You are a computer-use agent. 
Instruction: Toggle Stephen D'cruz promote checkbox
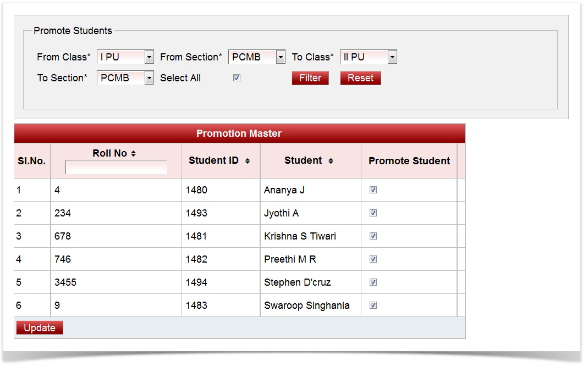coord(373,282)
